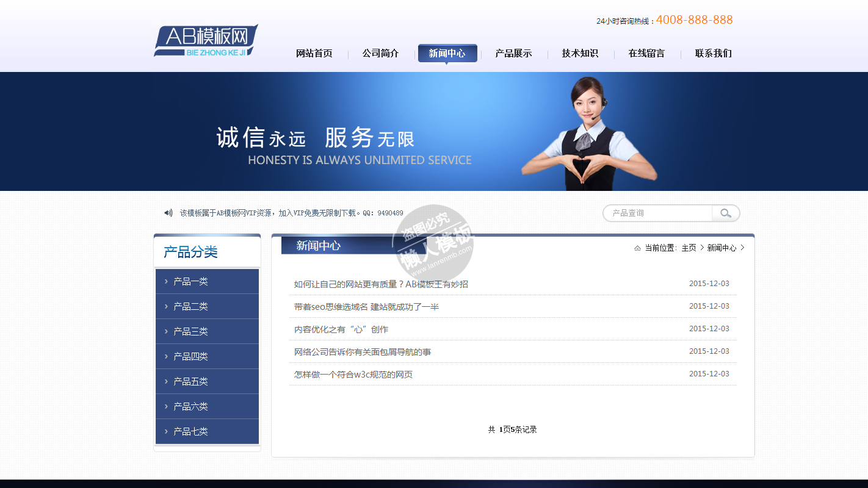
Task: Open 产品四类 in sidebar
Action: click(190, 356)
